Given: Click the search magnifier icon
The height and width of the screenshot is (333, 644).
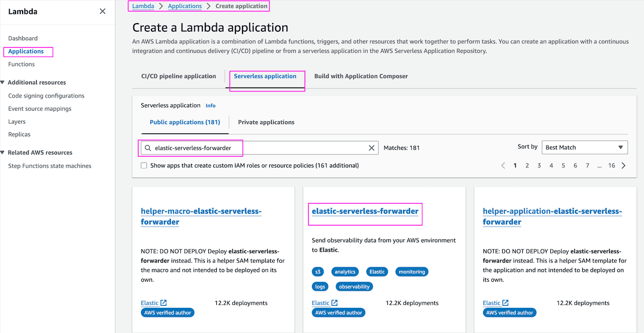Looking at the screenshot, I should click(148, 147).
